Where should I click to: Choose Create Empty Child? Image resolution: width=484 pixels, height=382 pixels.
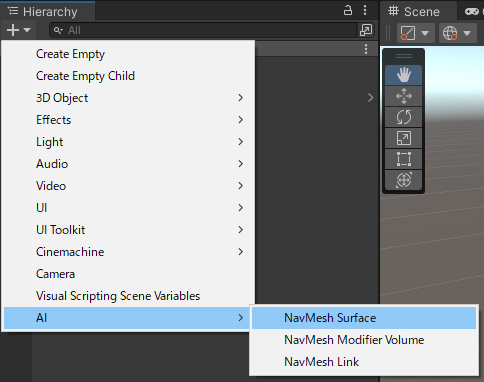click(x=128, y=76)
